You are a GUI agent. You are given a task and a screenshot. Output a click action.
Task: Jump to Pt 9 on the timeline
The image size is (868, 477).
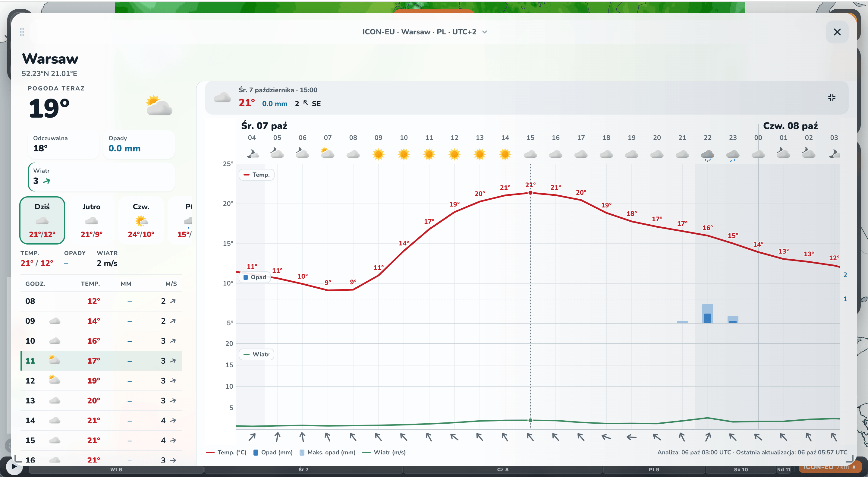tap(654, 469)
